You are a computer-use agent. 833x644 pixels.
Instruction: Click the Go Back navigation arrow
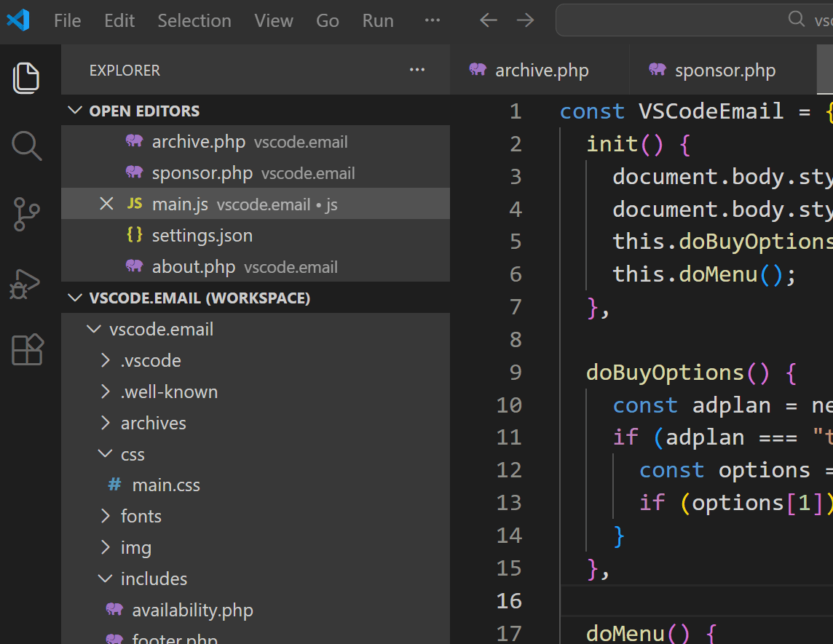point(488,20)
